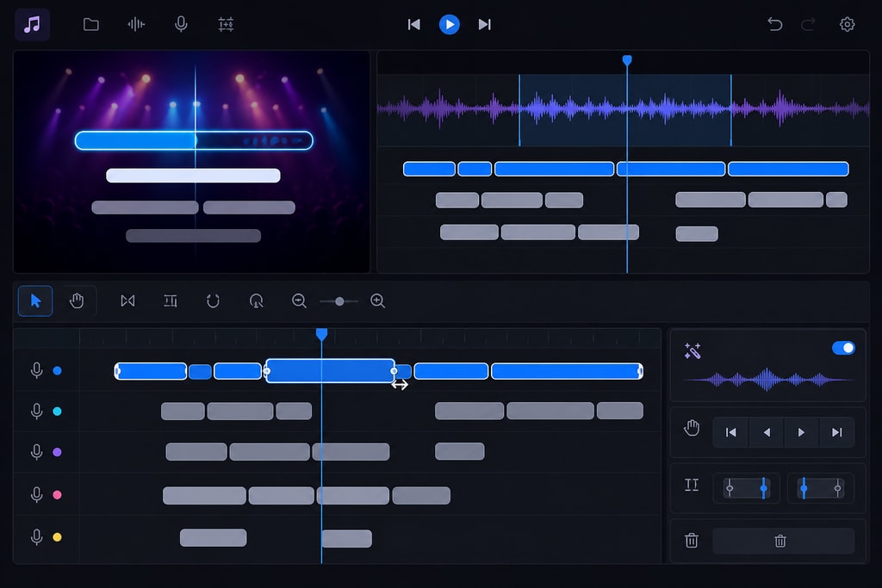Jump to end in side panel

click(837, 432)
